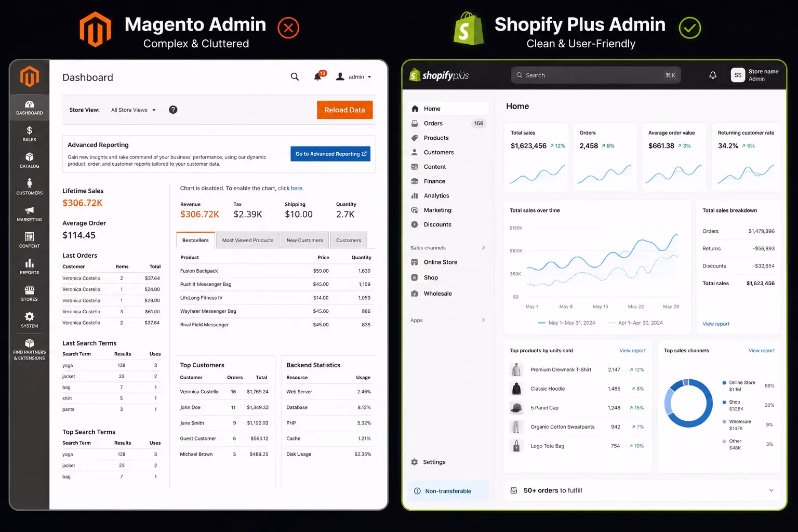
Task: Click the Other channel legend dot
Action: pos(724,441)
